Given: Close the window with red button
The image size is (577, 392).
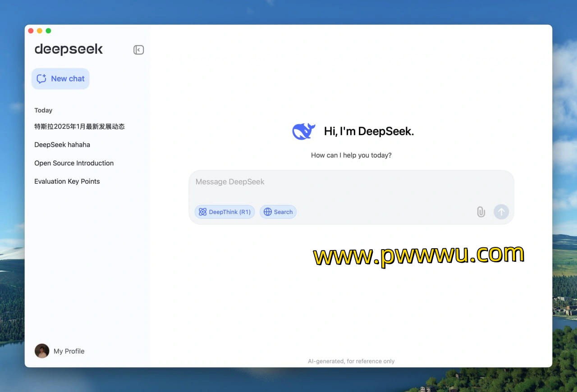Looking at the screenshot, I should pyautogui.click(x=31, y=31).
